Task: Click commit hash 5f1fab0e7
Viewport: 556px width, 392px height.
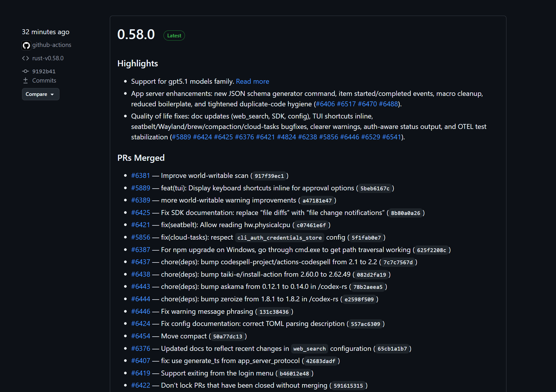Action: pyautogui.click(x=366, y=238)
